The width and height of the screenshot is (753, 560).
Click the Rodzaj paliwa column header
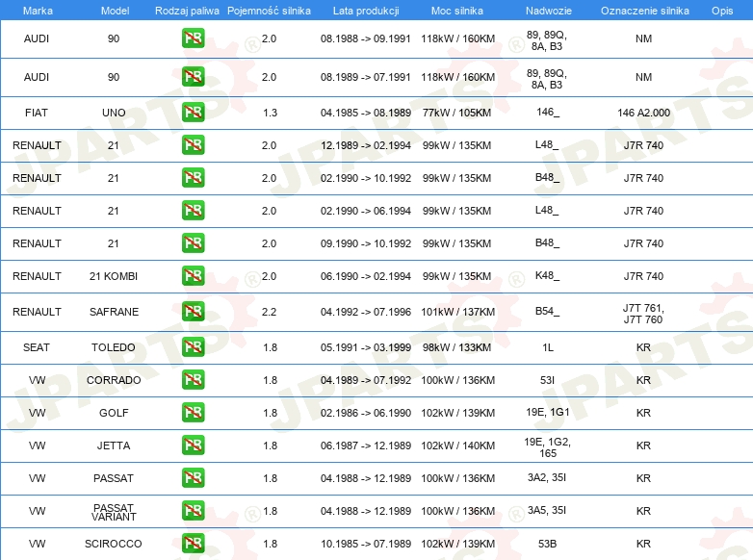click(187, 11)
